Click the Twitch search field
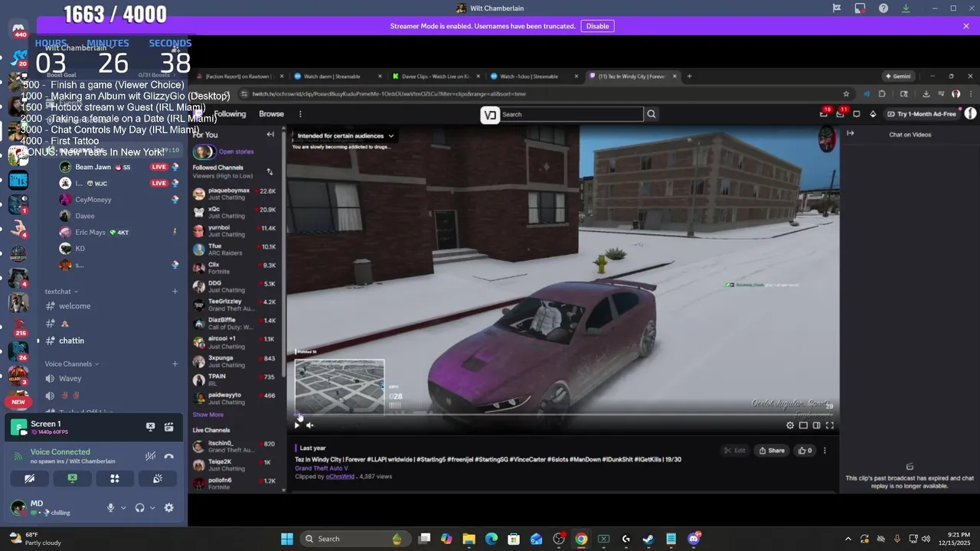 pos(571,114)
